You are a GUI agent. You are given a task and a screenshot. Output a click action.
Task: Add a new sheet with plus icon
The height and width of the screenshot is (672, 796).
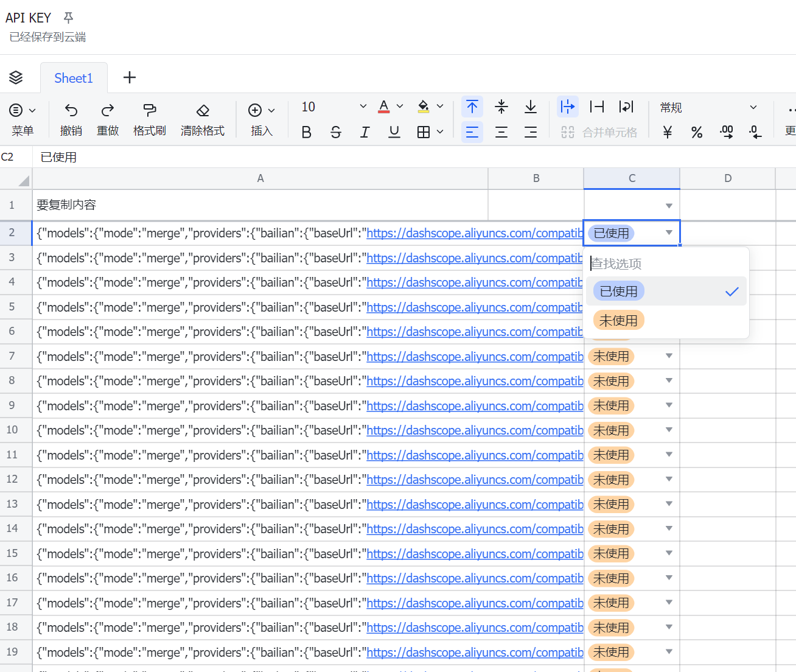pyautogui.click(x=130, y=77)
